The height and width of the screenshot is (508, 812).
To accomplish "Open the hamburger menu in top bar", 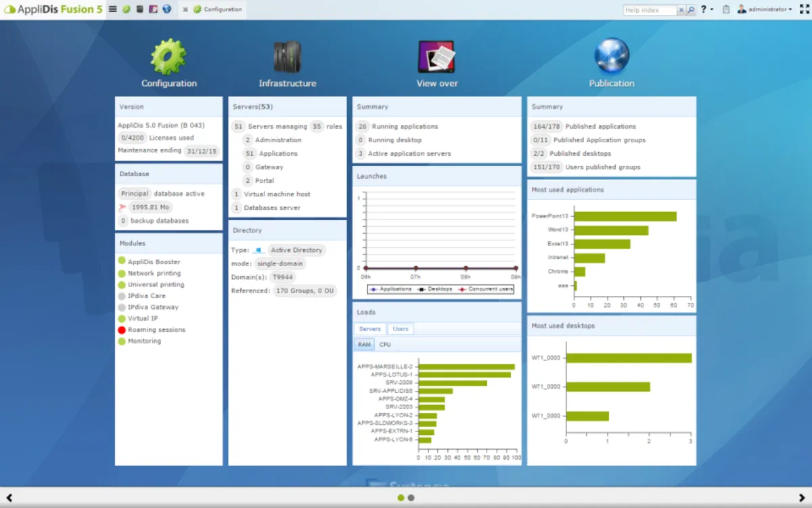I will pyautogui.click(x=112, y=9).
